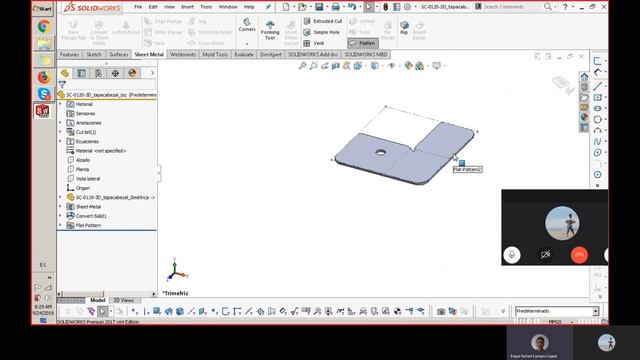Open the Tools menu
The height and width of the screenshot is (360, 640).
[206, 7]
